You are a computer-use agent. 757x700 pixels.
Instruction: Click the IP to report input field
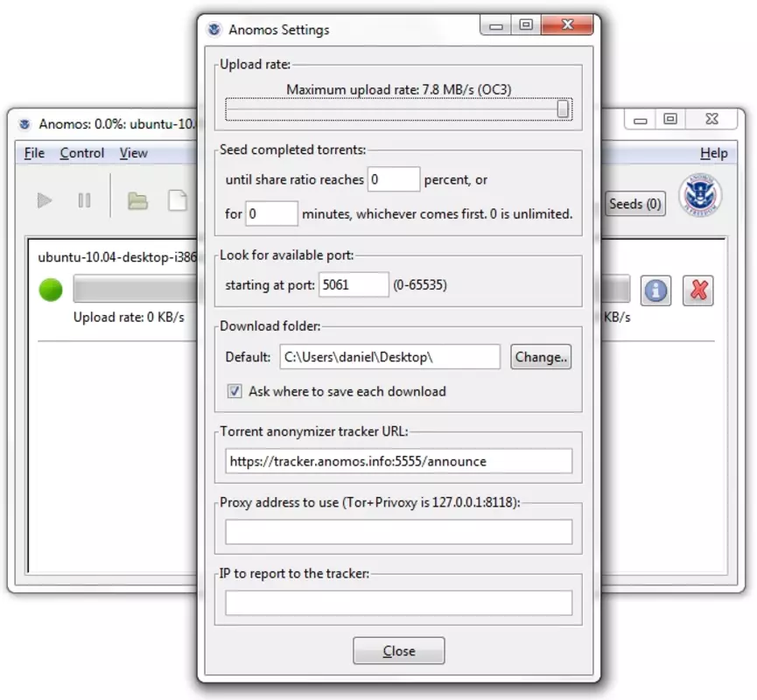click(399, 603)
